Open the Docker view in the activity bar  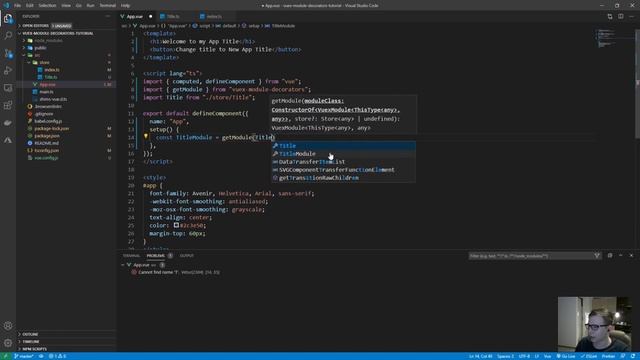click(8, 122)
